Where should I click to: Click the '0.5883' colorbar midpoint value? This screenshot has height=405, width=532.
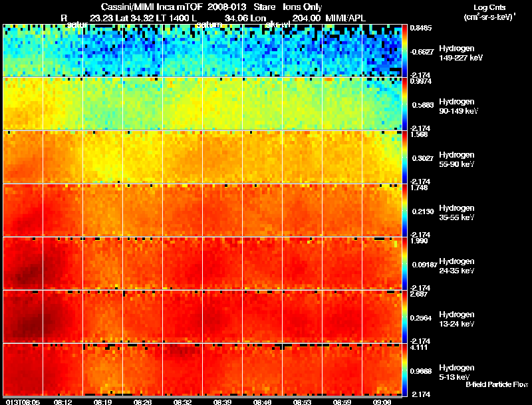pos(423,105)
